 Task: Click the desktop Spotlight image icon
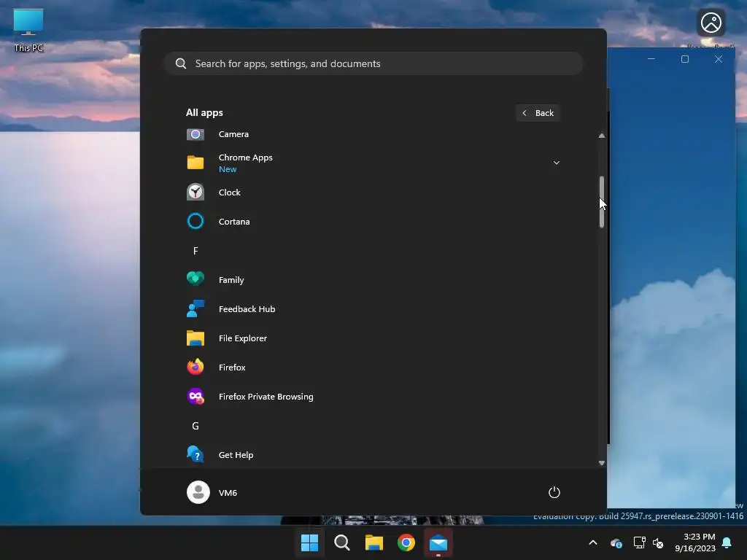click(x=711, y=23)
